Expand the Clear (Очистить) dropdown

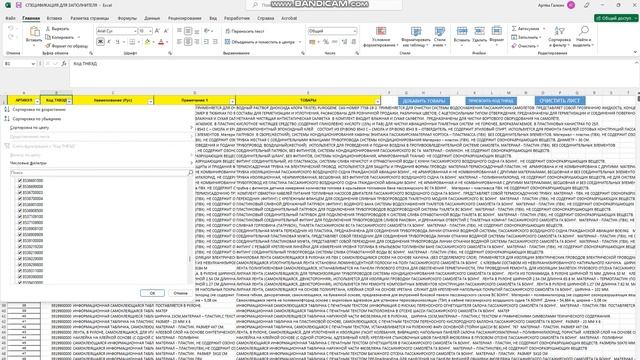pyautogui.click(x=538, y=46)
